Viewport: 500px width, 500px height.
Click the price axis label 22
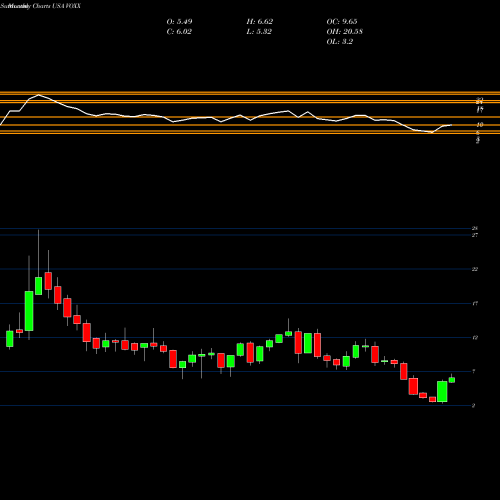point(475,269)
